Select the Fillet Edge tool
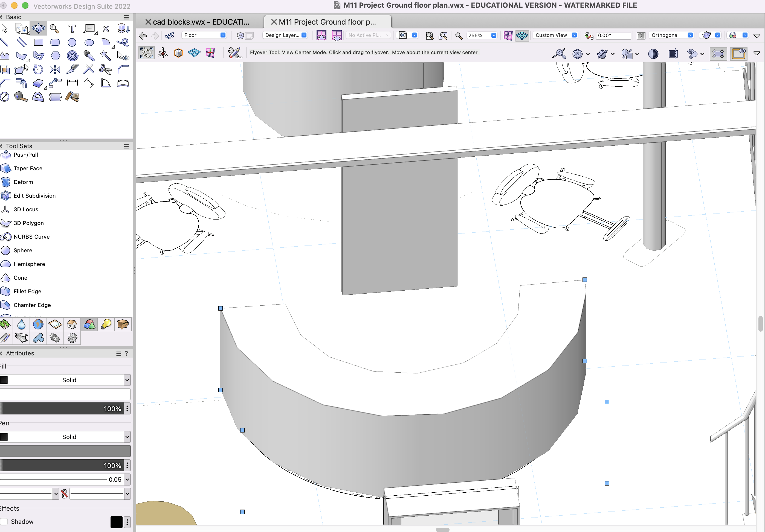This screenshot has height=532, width=765. tap(27, 291)
